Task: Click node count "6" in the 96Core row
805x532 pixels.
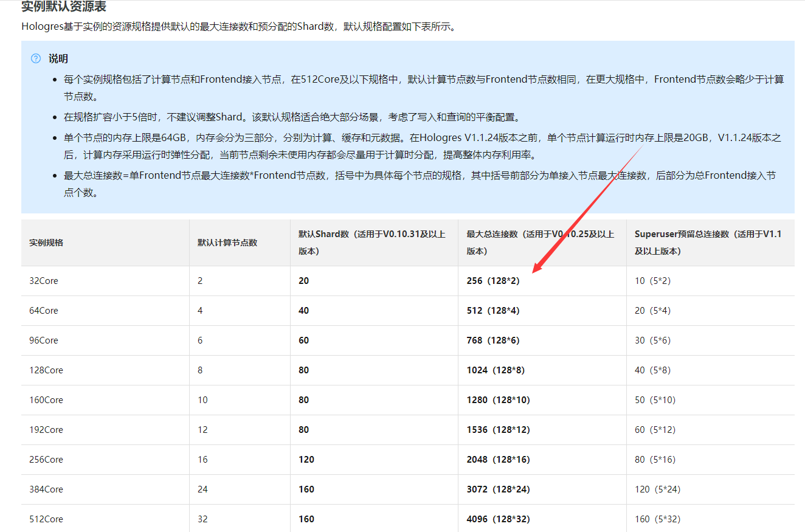Action: pos(200,340)
